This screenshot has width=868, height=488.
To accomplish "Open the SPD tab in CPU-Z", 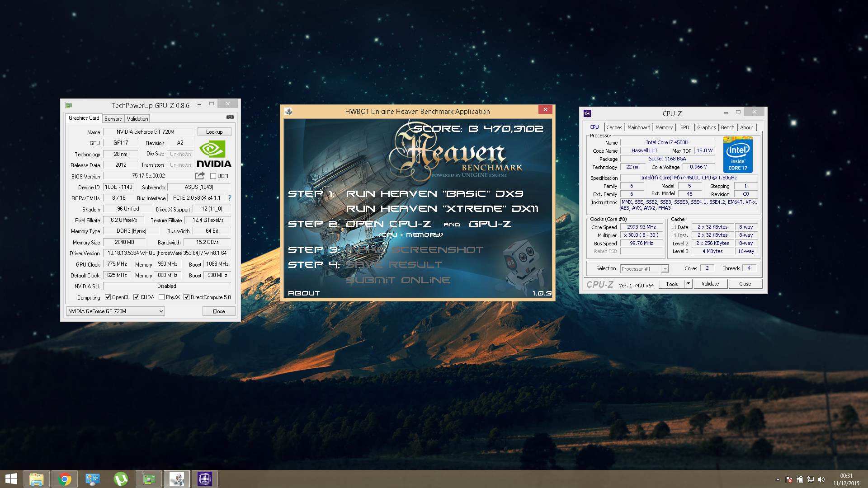I will point(685,127).
